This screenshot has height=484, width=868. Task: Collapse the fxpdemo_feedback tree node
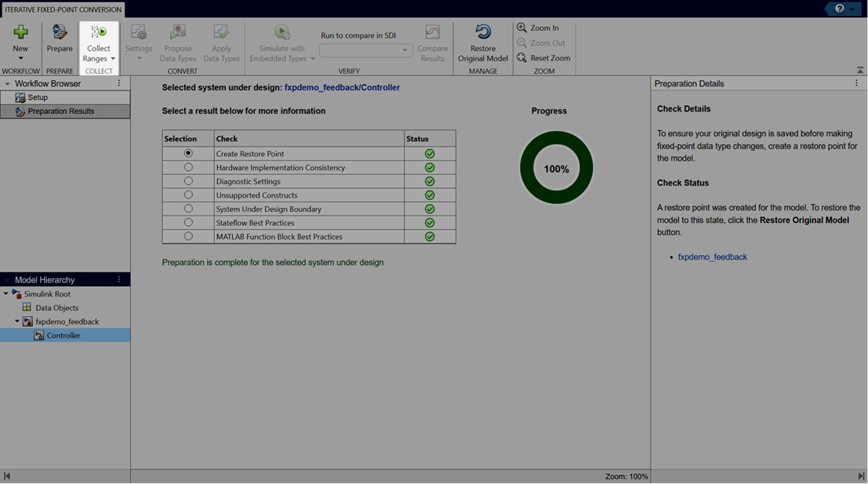point(17,322)
